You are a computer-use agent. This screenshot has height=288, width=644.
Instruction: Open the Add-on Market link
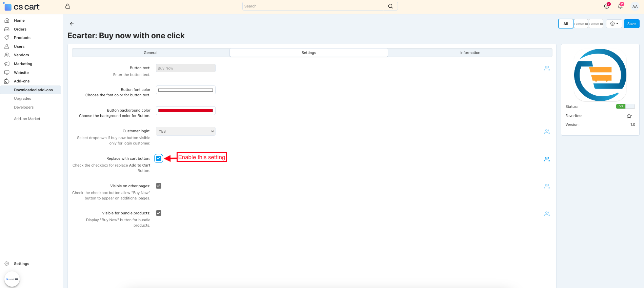[x=27, y=119]
